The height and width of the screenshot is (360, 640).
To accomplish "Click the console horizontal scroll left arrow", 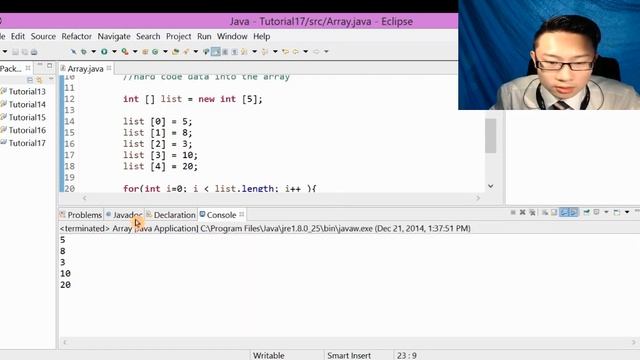I will 65,342.
